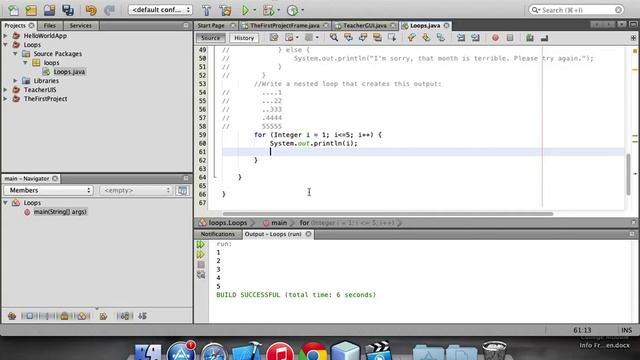Click Find Previous Occurrence icon
This screenshot has width=640, height=360.
point(348,38)
